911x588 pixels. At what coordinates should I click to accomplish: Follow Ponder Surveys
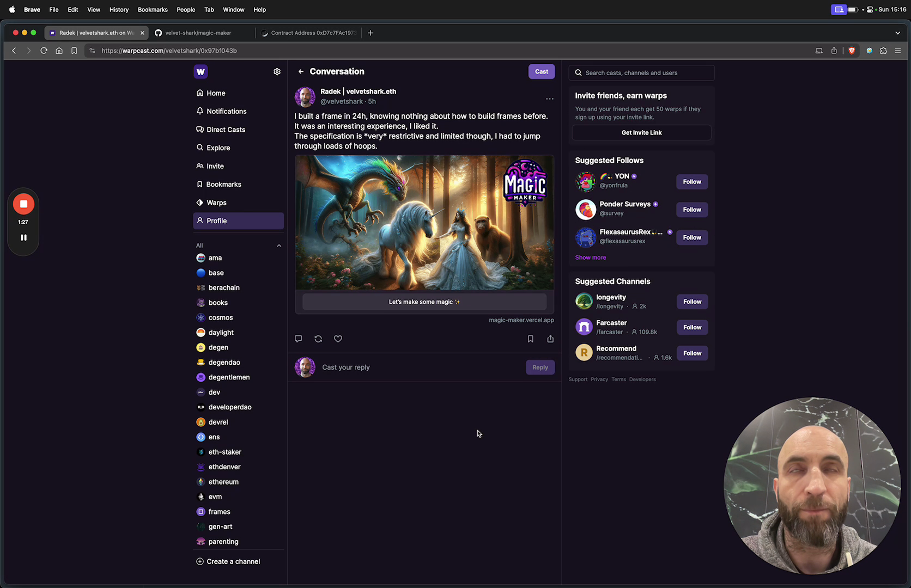pyautogui.click(x=692, y=210)
